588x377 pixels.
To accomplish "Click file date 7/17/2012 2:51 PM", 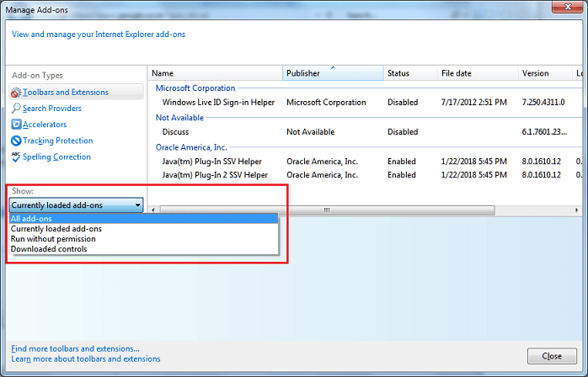I will point(474,103).
